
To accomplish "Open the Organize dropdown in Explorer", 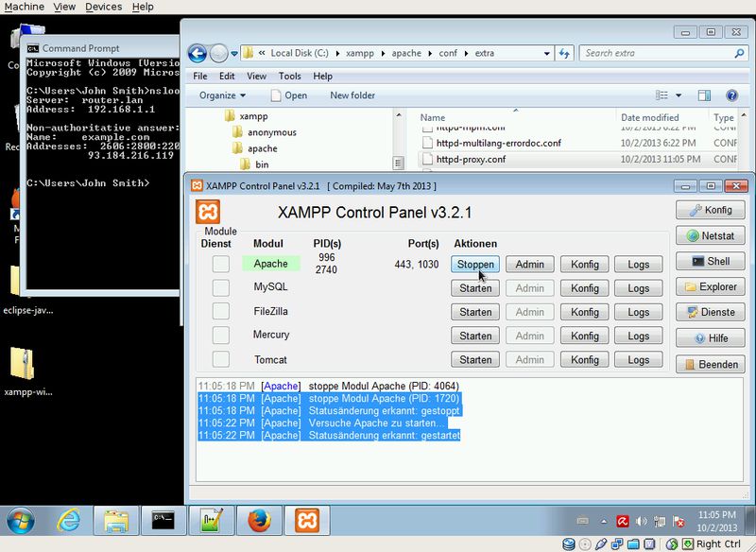I will click(x=222, y=95).
